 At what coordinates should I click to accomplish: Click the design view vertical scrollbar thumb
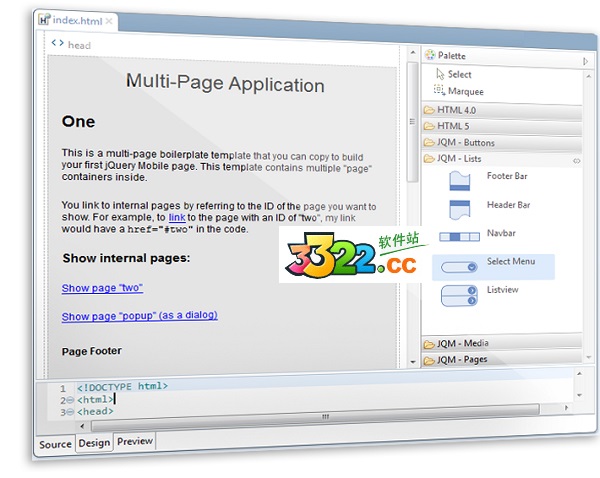click(412, 122)
